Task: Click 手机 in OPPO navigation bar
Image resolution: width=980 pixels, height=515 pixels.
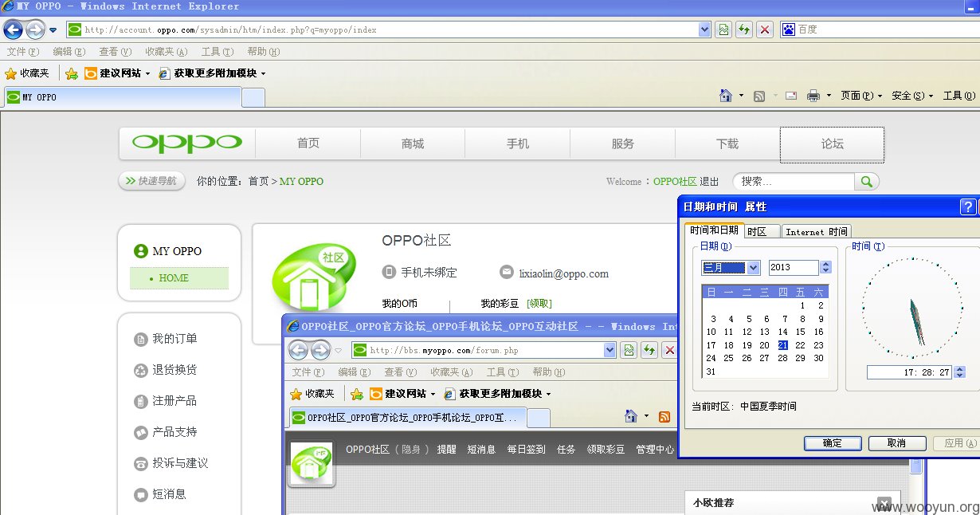Action: (x=518, y=143)
